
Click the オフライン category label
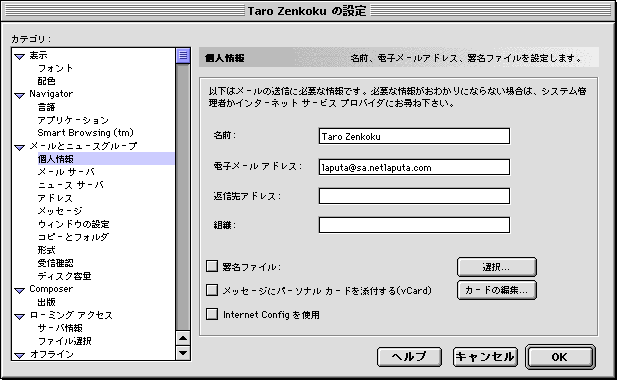point(52,354)
